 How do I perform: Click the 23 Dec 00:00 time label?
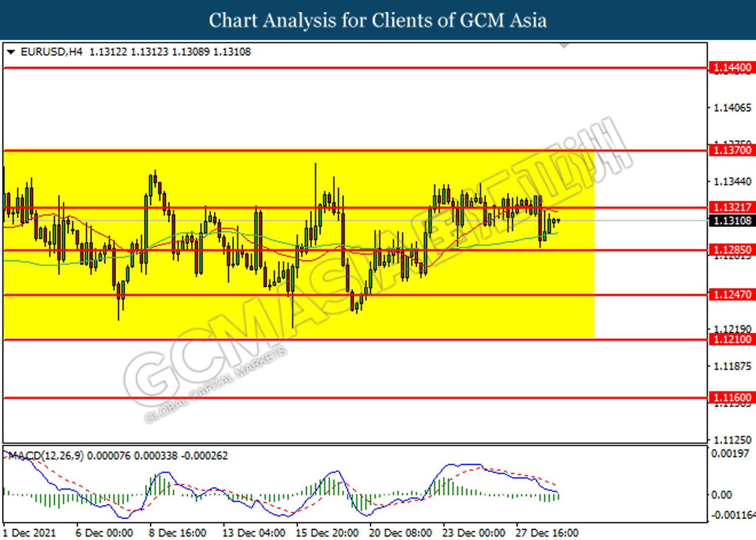[474, 533]
